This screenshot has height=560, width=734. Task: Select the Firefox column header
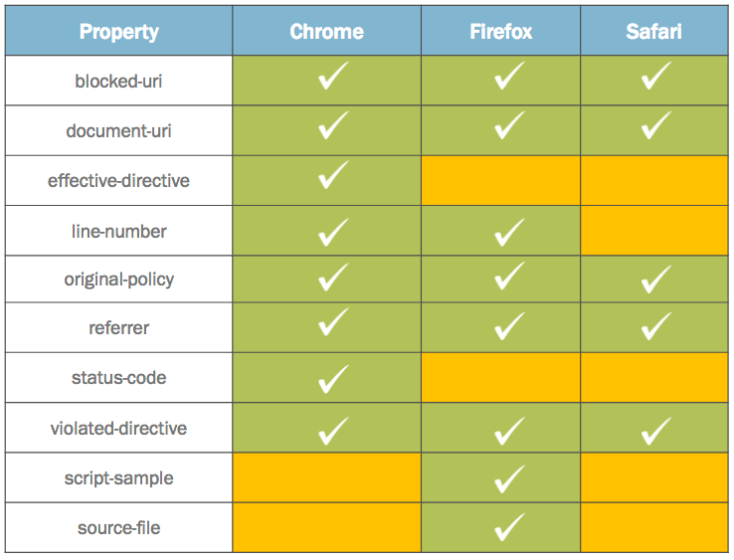point(501,32)
